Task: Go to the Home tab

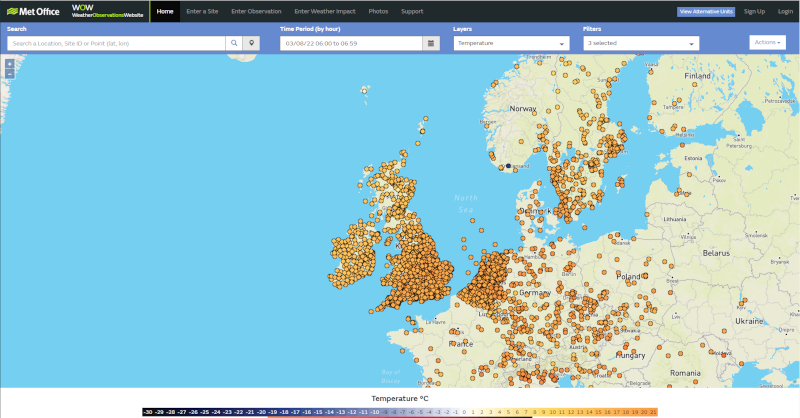Action: click(165, 11)
